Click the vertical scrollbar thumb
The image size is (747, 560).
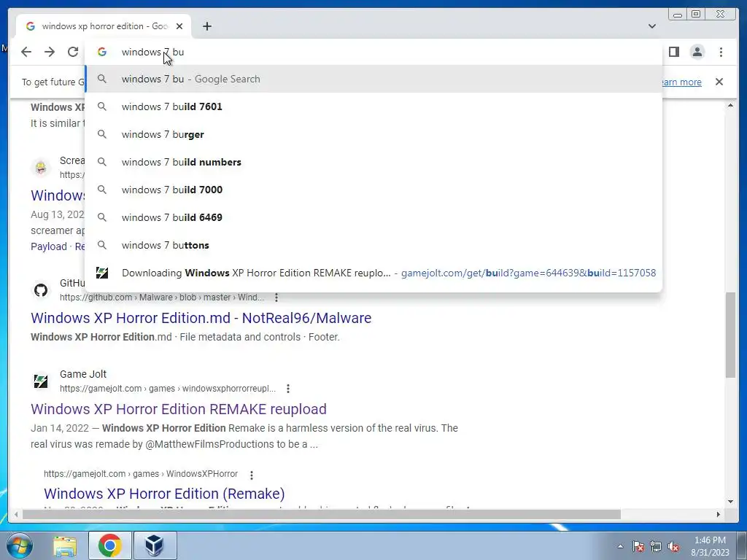pos(730,335)
